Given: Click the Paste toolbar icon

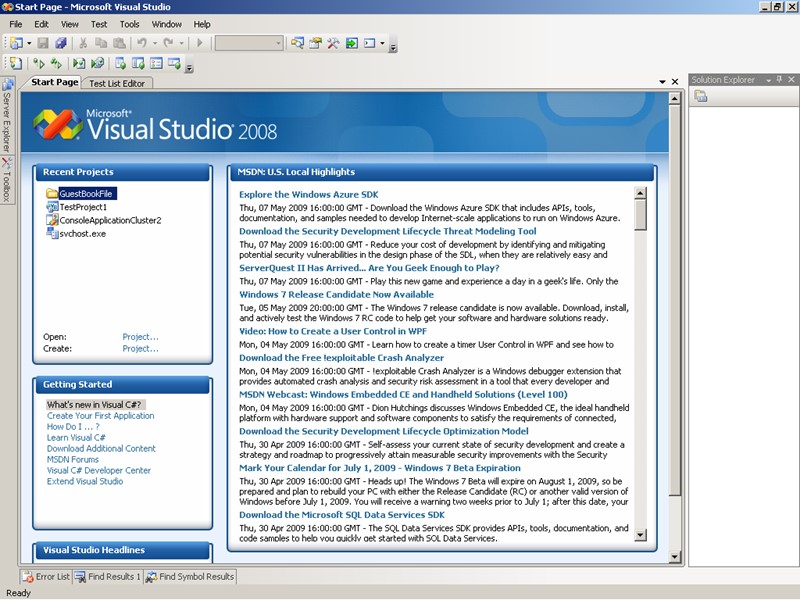Looking at the screenshot, I should pyautogui.click(x=119, y=43).
